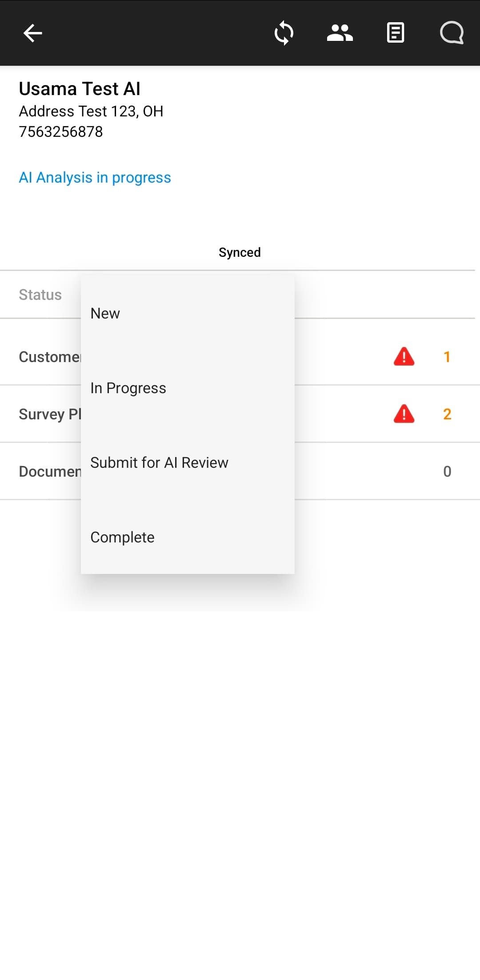Click the Status dropdown label
Screen dimensions: 480x980
click(x=40, y=295)
